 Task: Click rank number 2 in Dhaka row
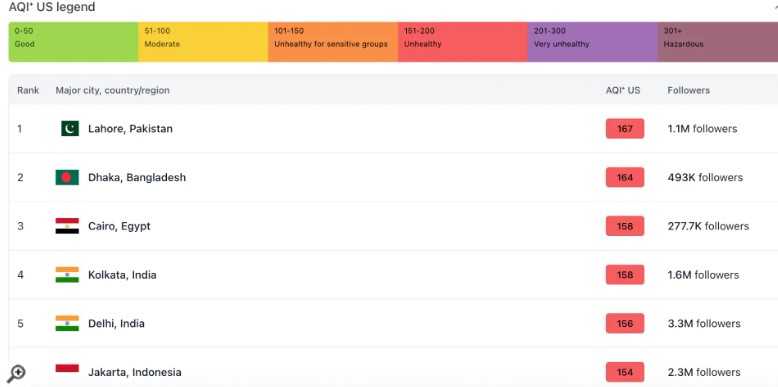pyautogui.click(x=20, y=177)
